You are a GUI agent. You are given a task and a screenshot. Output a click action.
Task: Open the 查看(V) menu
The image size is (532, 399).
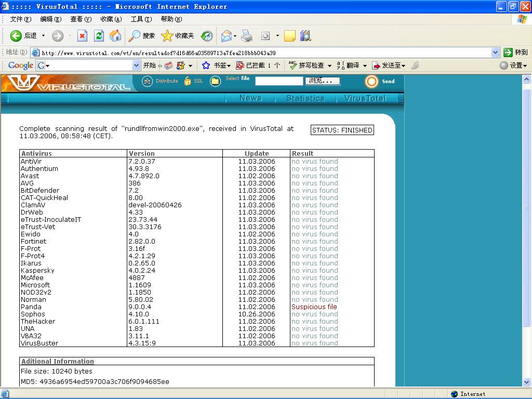81,19
